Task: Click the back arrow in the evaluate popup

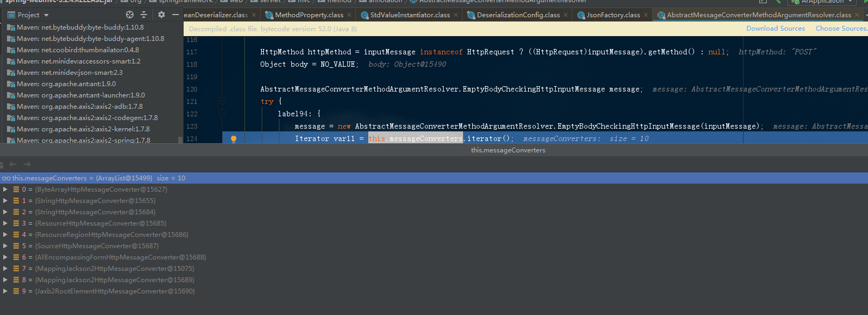Action: [12, 164]
